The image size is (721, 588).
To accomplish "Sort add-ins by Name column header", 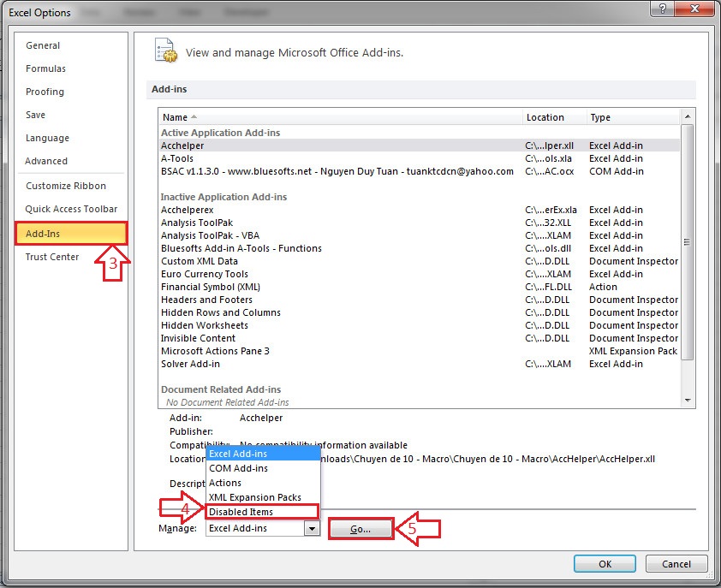I will (340, 117).
